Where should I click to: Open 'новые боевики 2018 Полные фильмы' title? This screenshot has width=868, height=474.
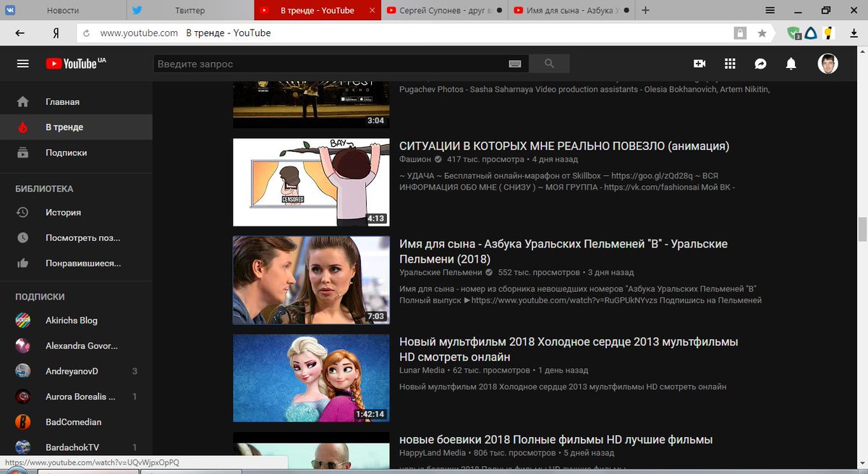click(556, 440)
